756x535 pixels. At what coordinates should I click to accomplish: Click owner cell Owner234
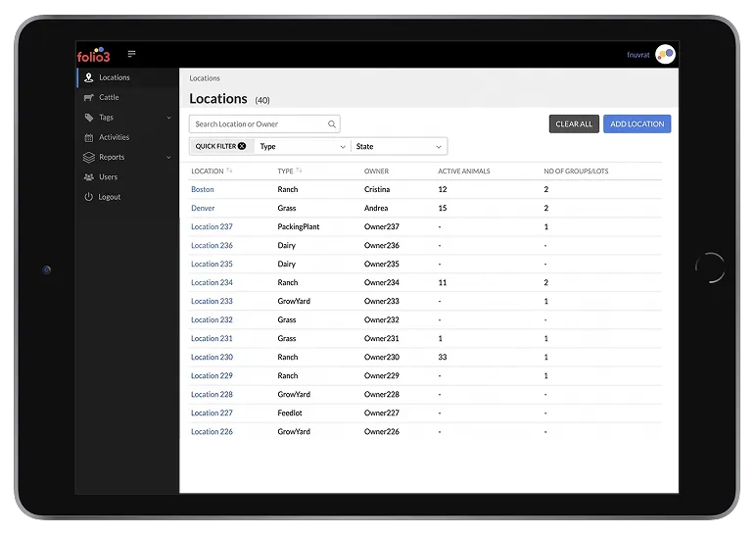point(382,283)
